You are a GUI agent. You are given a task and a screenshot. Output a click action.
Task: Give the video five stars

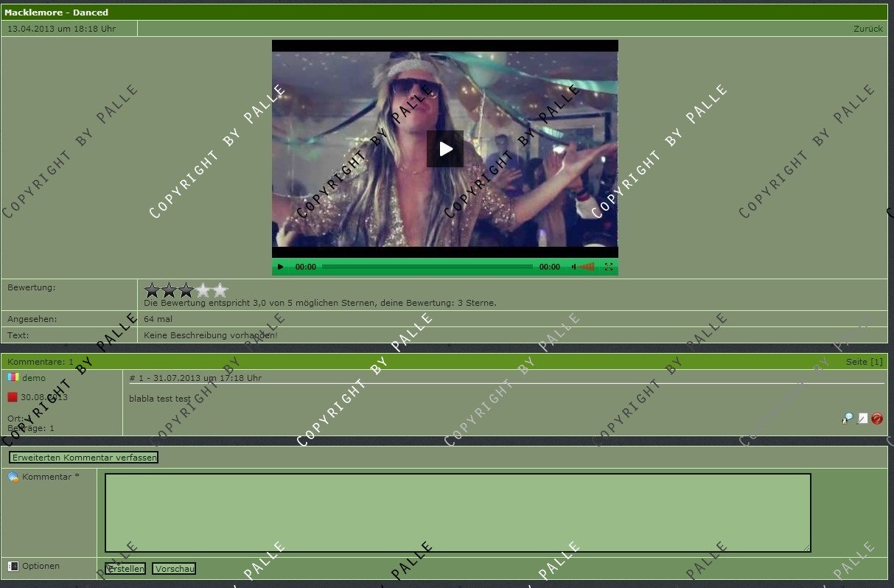(x=220, y=290)
